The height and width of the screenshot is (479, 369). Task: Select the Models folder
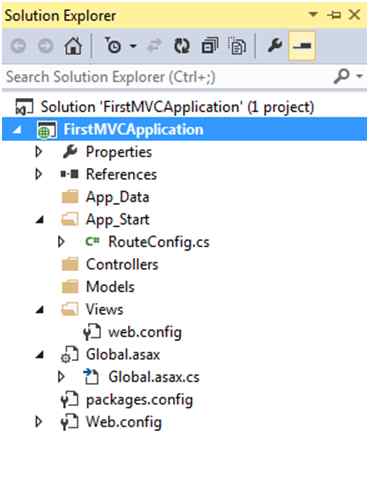110,287
